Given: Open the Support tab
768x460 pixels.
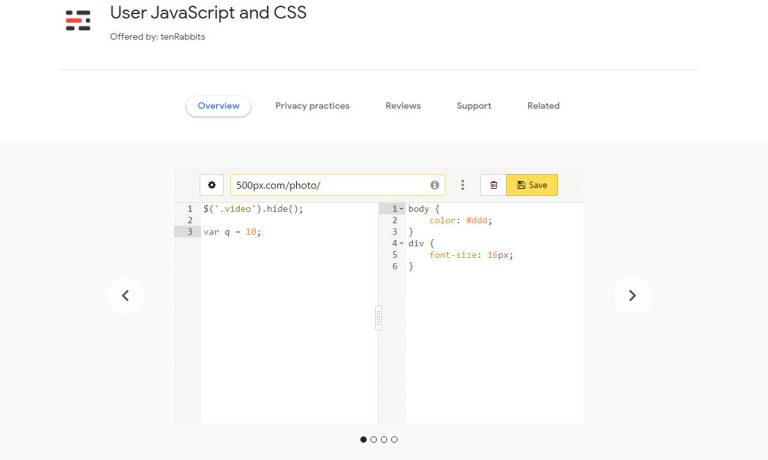Looking at the screenshot, I should click(x=474, y=106).
